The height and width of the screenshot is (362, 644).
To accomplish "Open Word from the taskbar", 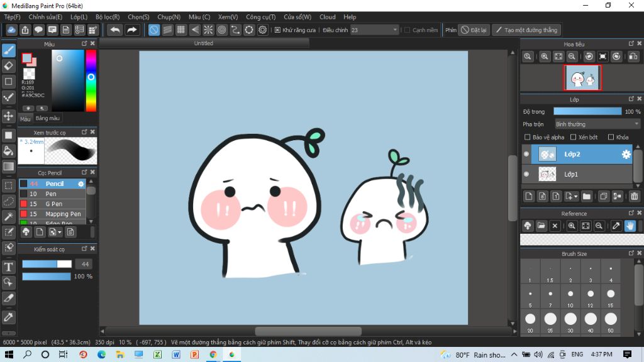I will pyautogui.click(x=176, y=354).
